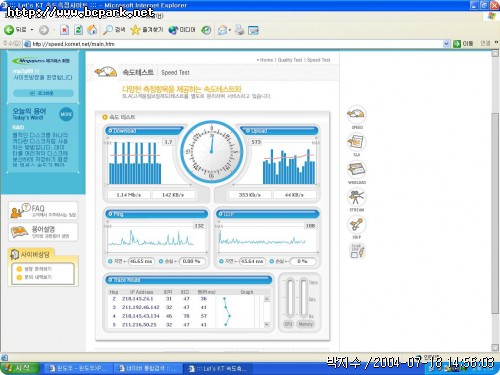Switch to the second taskbar browser window
500x375 pixels.
(149, 369)
